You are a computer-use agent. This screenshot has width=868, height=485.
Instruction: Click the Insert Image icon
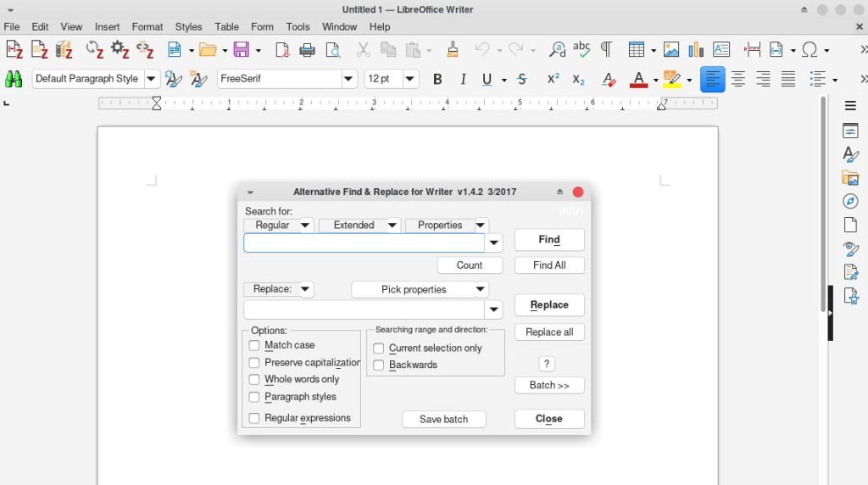671,50
